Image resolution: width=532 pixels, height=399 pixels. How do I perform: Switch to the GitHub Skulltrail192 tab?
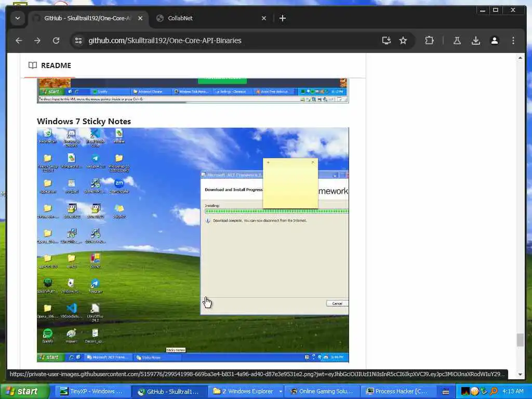(87, 18)
